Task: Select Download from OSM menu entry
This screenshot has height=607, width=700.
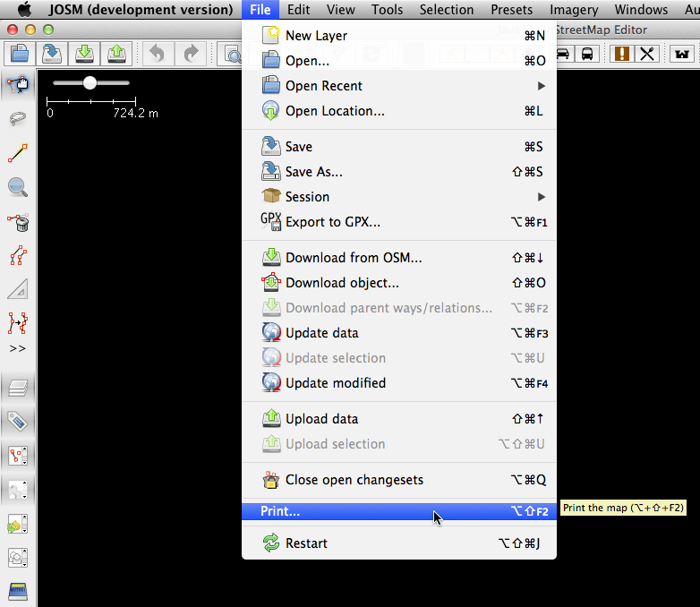Action: [354, 258]
